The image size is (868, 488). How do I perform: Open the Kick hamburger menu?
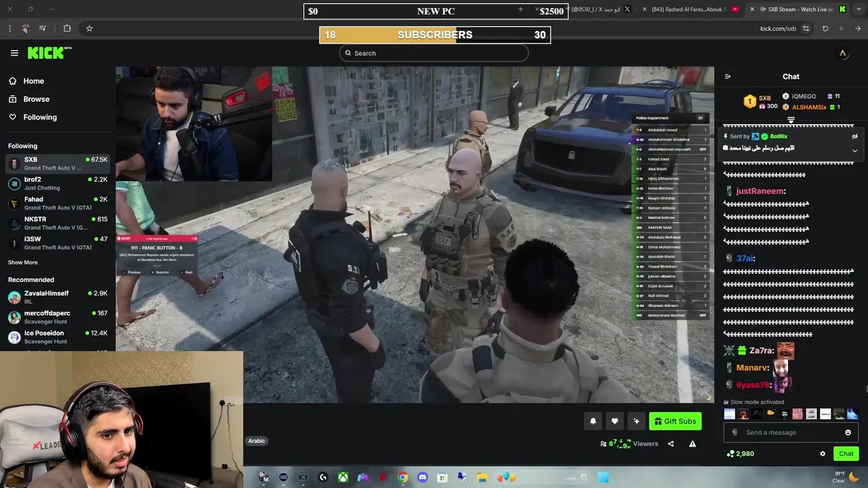[x=14, y=53]
